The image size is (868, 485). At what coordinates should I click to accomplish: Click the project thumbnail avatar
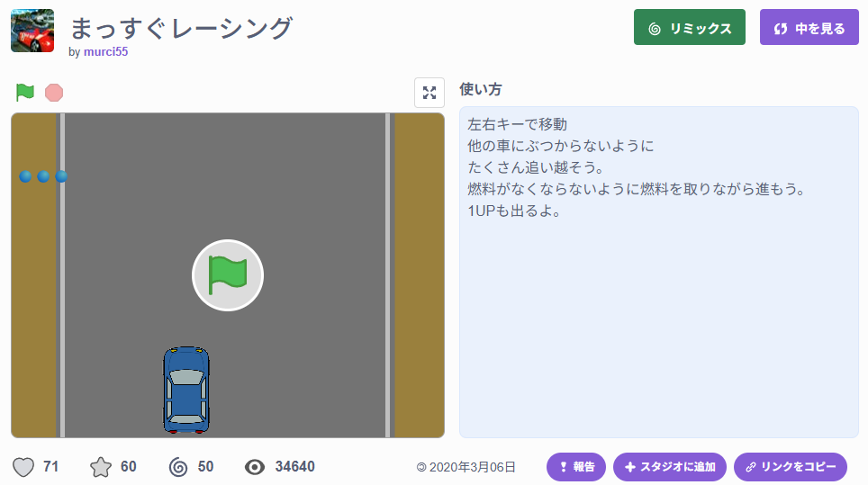pyautogui.click(x=32, y=31)
